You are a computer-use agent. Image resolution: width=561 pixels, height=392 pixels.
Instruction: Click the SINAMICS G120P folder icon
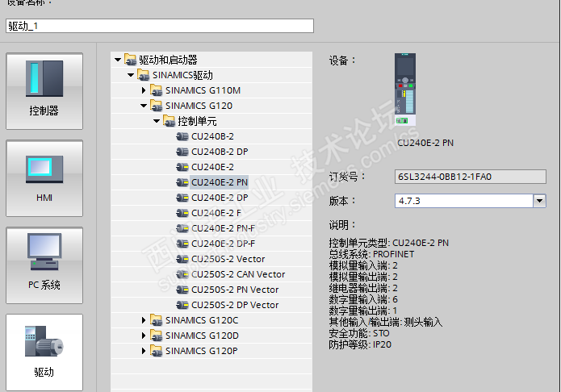(156, 351)
